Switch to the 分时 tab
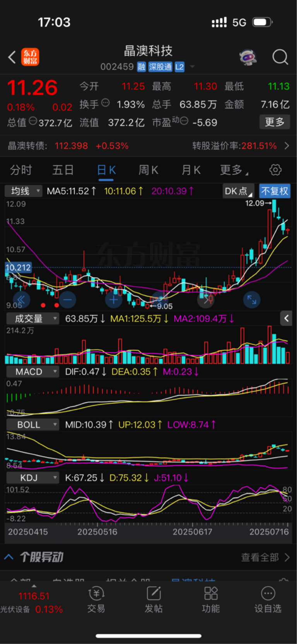Viewport: 297px width, 644px height. coord(21,170)
